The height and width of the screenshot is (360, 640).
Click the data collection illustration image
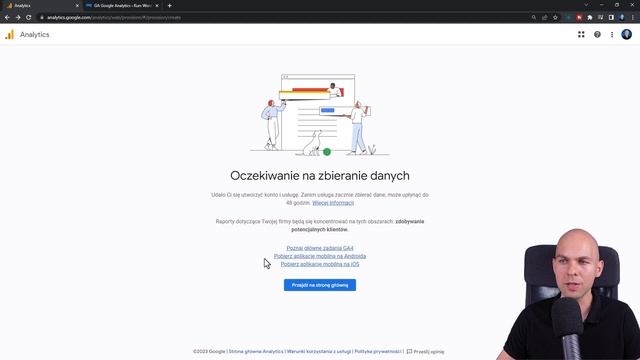click(x=320, y=115)
